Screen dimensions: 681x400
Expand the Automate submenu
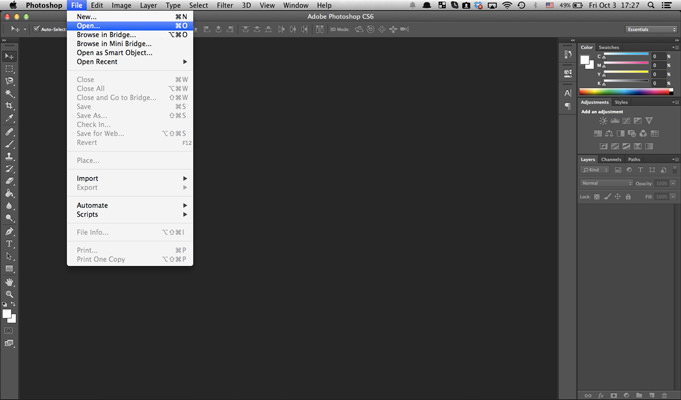(130, 205)
